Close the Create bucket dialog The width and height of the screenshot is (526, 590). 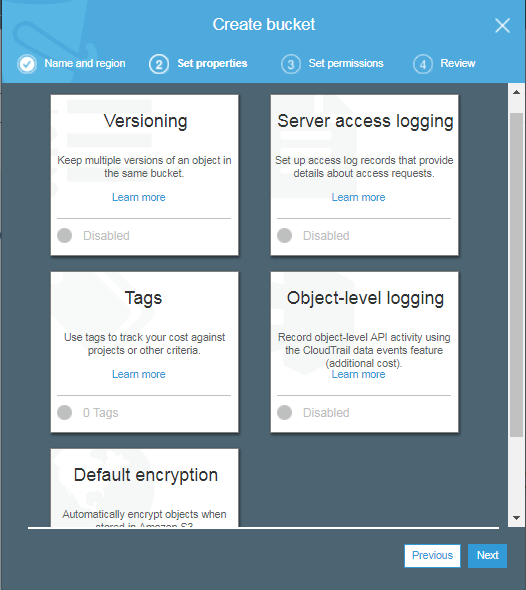(x=502, y=26)
